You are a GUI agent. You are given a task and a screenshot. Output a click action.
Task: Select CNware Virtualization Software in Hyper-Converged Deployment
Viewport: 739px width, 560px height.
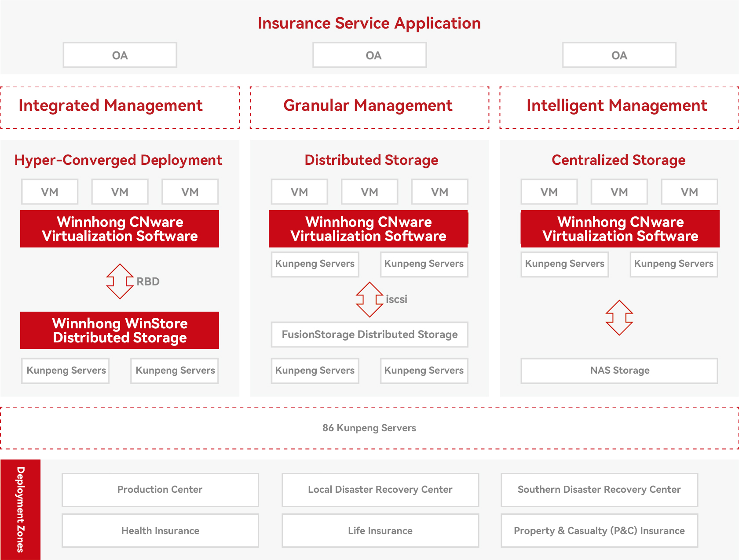[x=120, y=229]
